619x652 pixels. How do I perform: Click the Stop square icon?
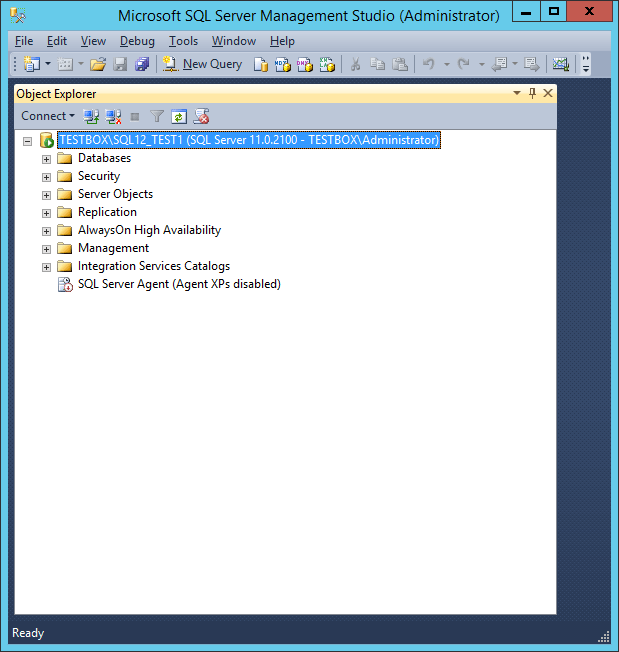coord(135,117)
